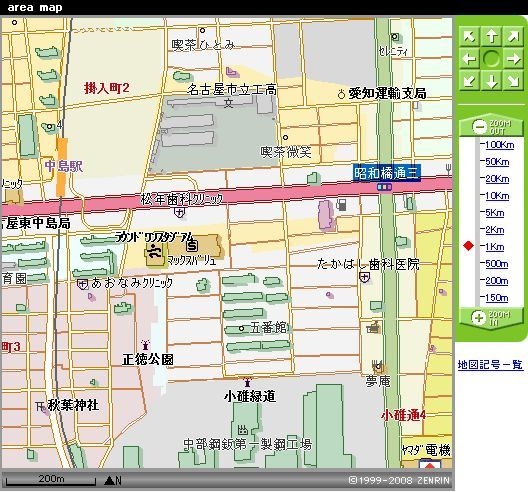This screenshot has height=492, width=528.
Task: Click the red diamond scale marker
Action: tap(468, 245)
